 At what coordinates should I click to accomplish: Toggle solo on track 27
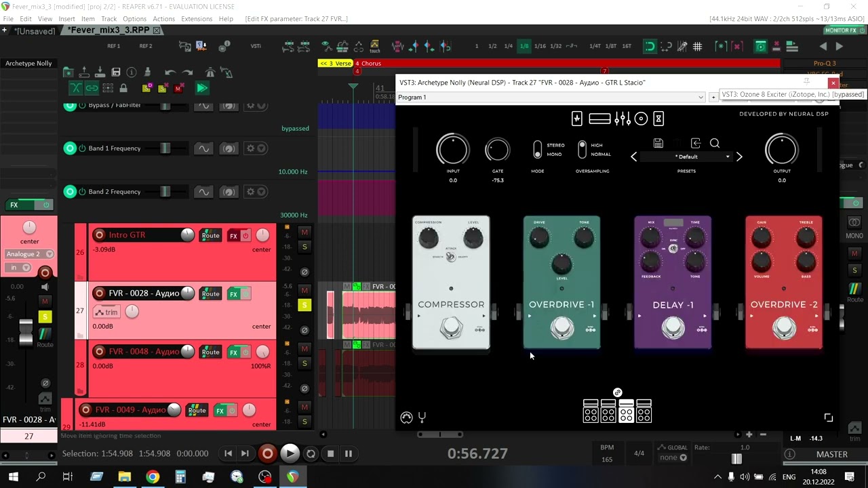click(x=304, y=305)
